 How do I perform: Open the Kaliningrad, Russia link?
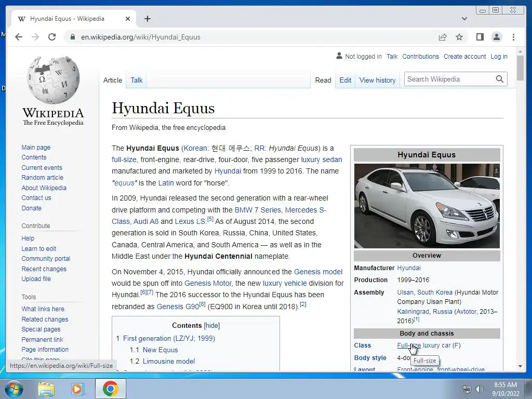point(424,312)
